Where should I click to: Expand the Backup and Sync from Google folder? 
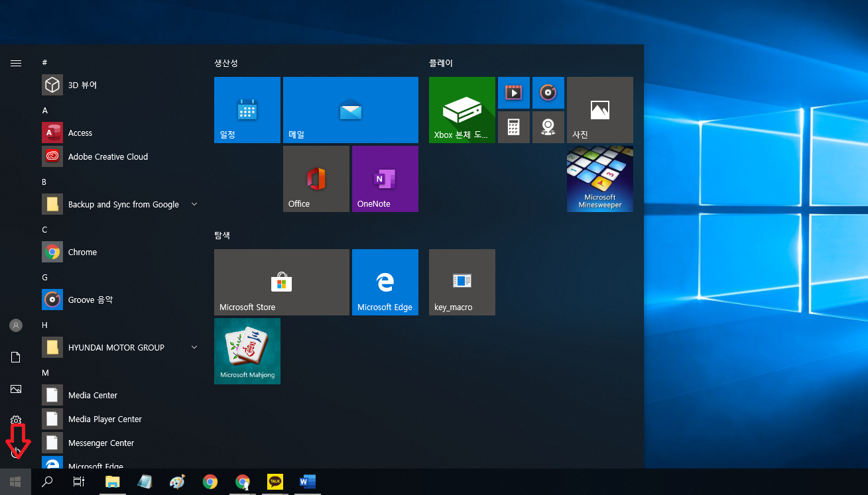click(x=119, y=204)
